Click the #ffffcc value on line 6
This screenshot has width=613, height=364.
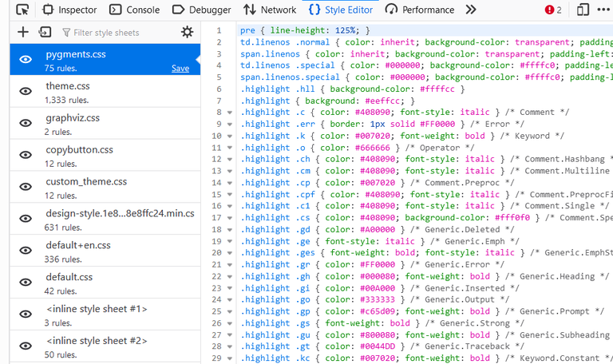tap(437, 89)
